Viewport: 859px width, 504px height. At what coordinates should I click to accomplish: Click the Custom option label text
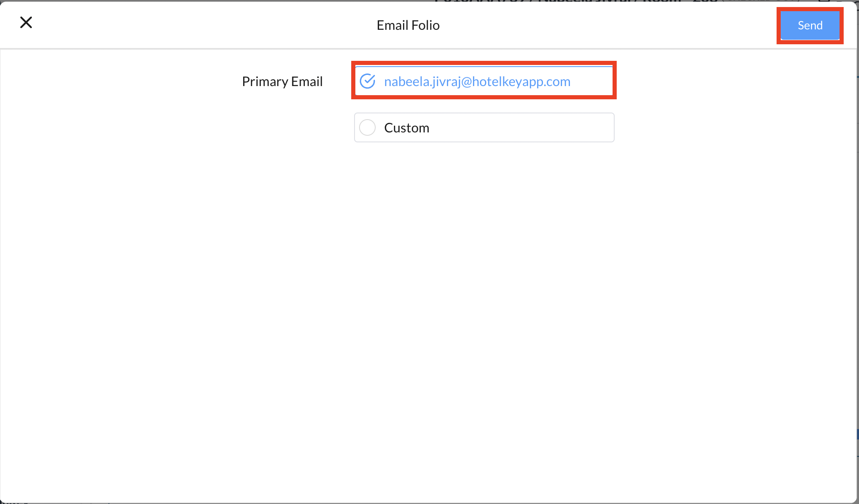pos(406,128)
